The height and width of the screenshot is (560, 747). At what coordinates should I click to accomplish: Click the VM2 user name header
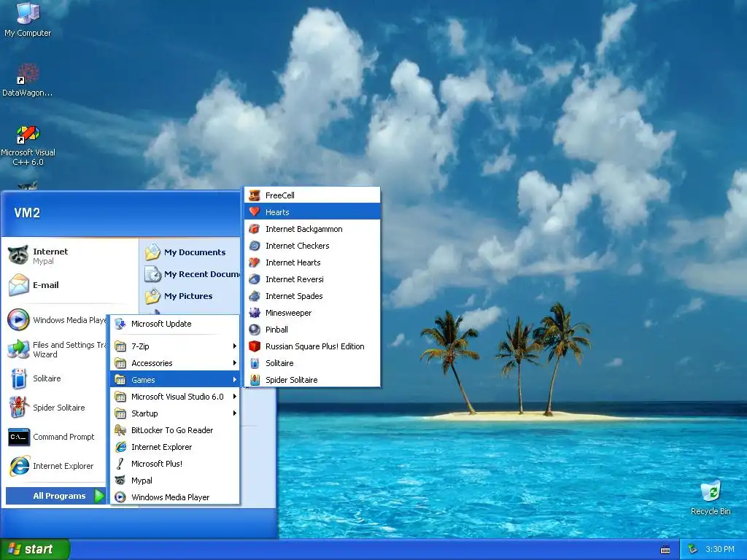click(x=27, y=213)
